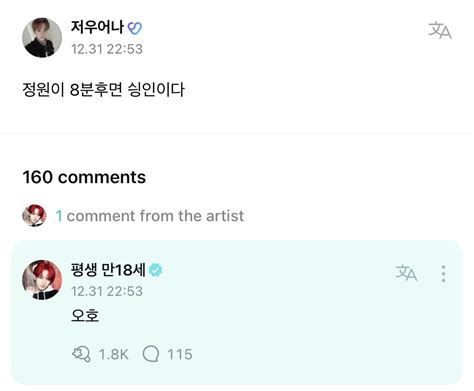The height and width of the screenshot is (391, 474).
Task: Open the '1 comment from the artist' link
Action: pyautogui.click(x=150, y=216)
